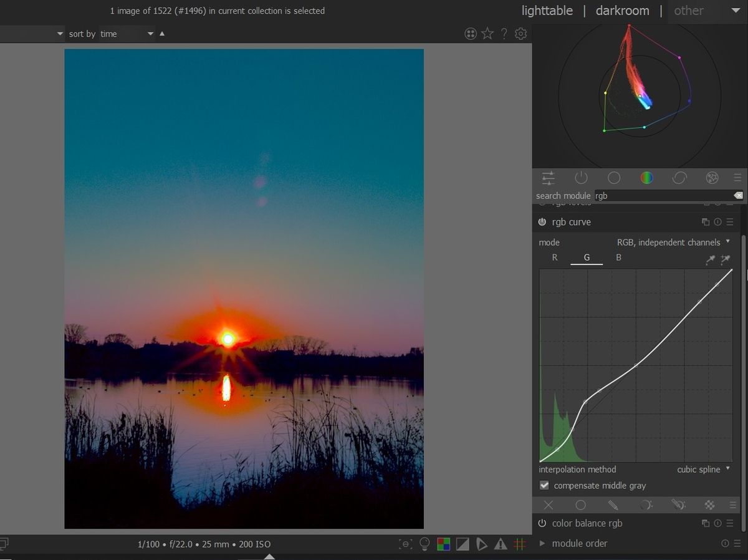Show quick access panel sliders icon
The height and width of the screenshot is (560, 748).
tap(549, 178)
